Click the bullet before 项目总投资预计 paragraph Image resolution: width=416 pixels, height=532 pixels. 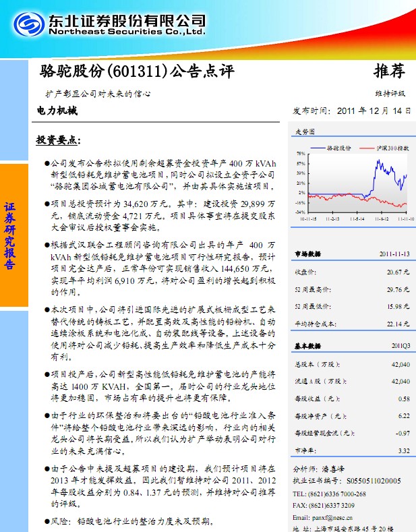(x=47, y=203)
